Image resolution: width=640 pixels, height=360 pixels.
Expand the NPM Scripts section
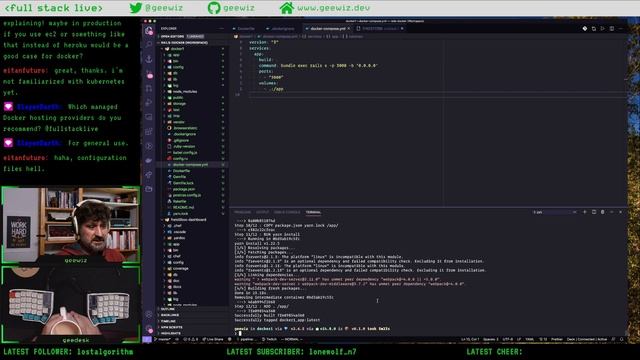click(x=192, y=327)
